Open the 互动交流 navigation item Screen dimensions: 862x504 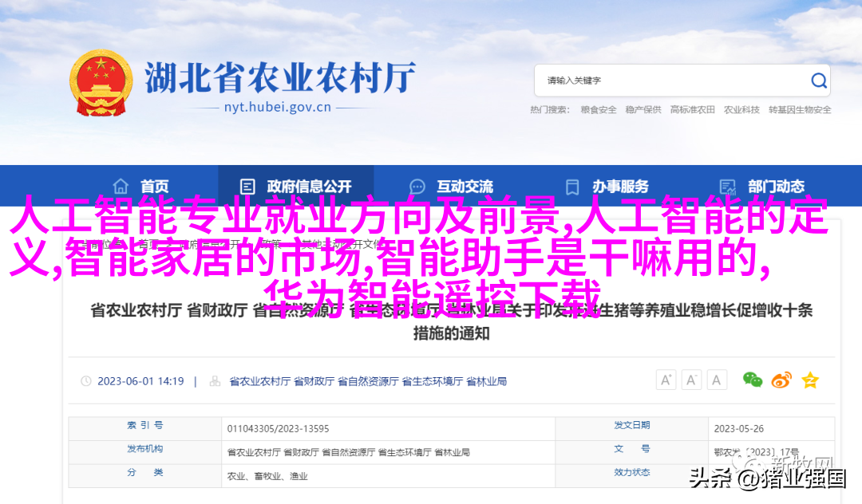tap(451, 187)
